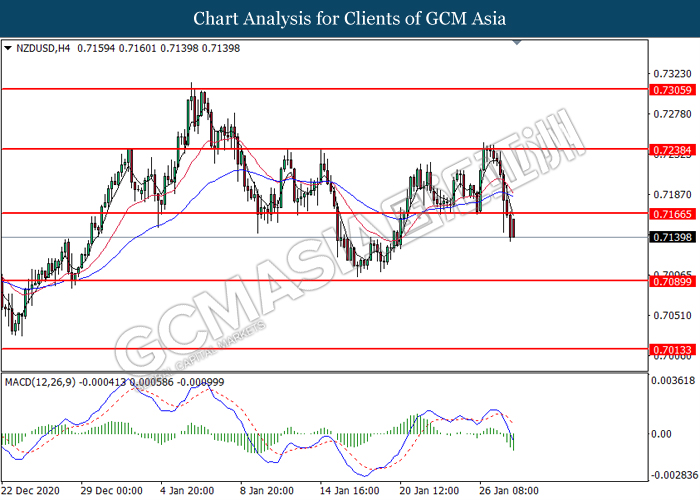Click the MACD(12,26,9) indicator label
The width and height of the screenshot is (700, 500).
[x=40, y=382]
